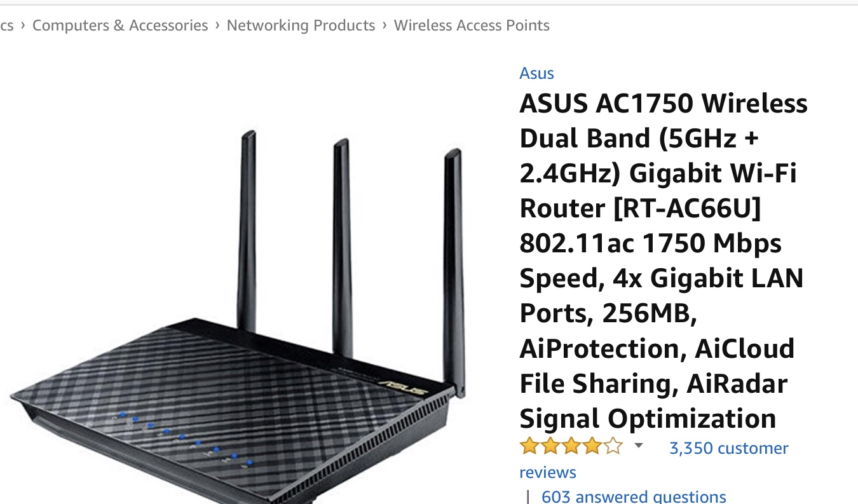This screenshot has height=504, width=858.
Task: Click the truncated first breadcrumb item
Action: click(x=6, y=25)
